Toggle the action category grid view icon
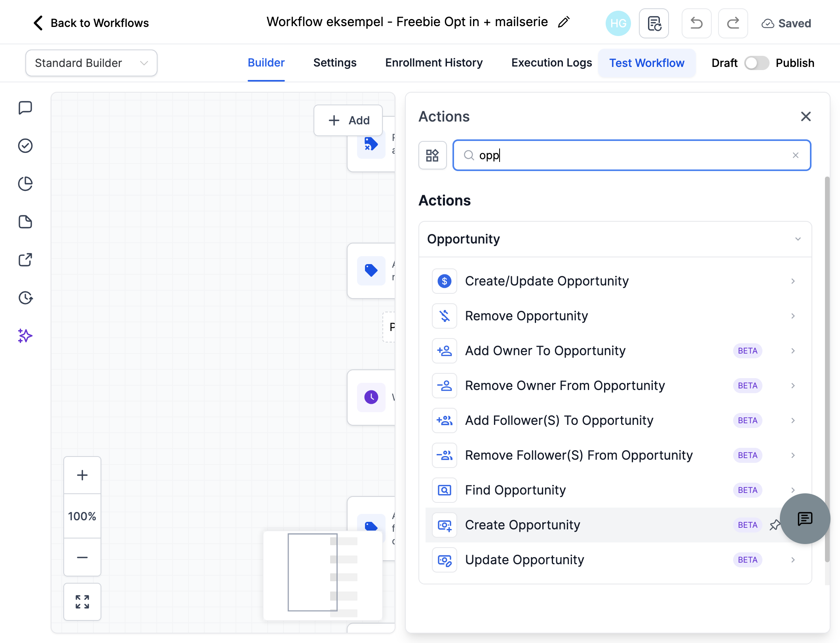The image size is (840, 643). (x=432, y=155)
